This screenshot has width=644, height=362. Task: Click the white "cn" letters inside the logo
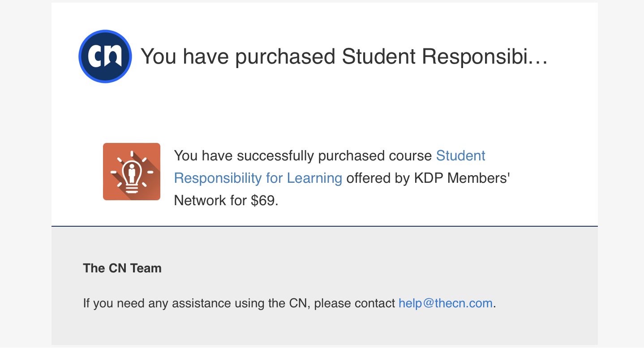105,56
